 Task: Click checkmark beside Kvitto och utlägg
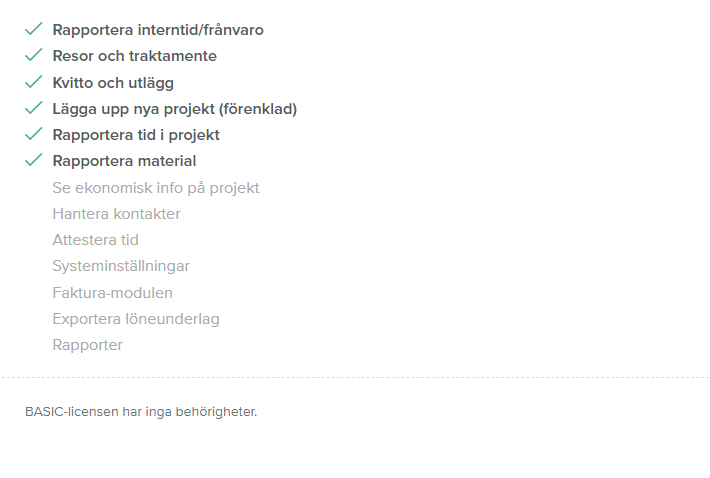tap(34, 82)
